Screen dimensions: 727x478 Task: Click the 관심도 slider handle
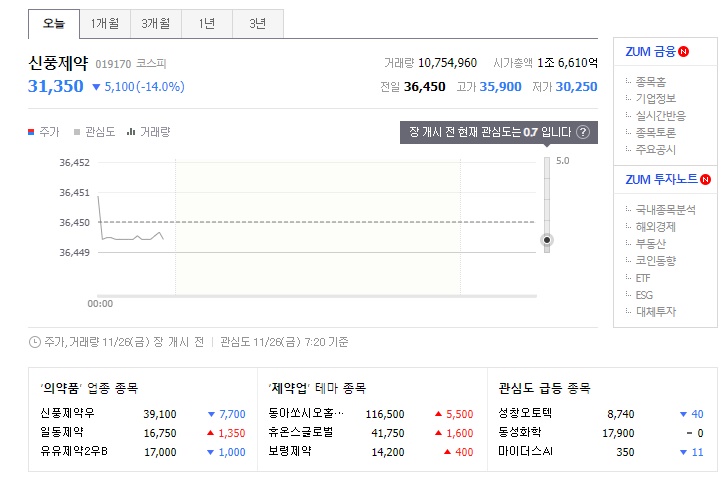(x=547, y=240)
